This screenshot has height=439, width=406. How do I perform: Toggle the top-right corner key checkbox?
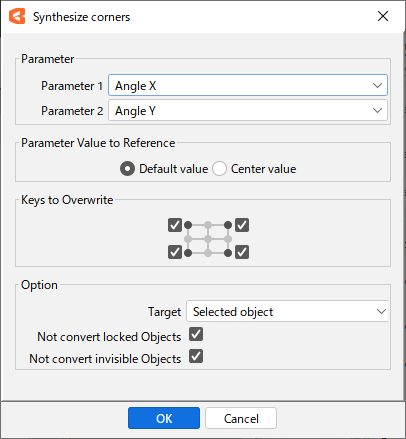point(242,225)
